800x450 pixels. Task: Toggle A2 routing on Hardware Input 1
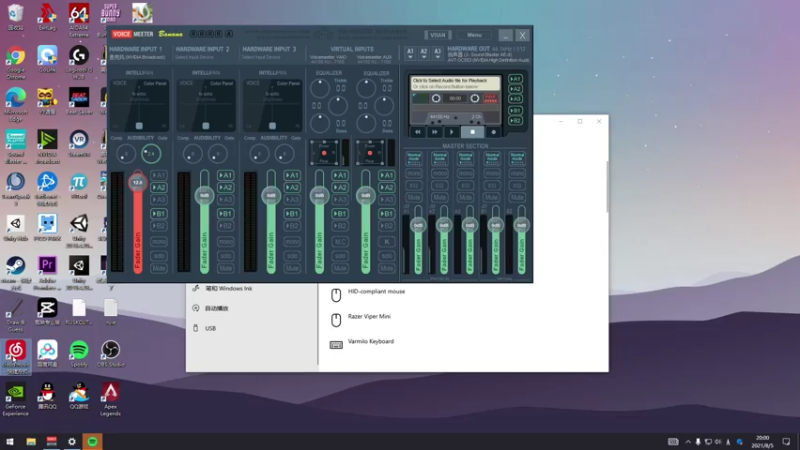click(159, 188)
